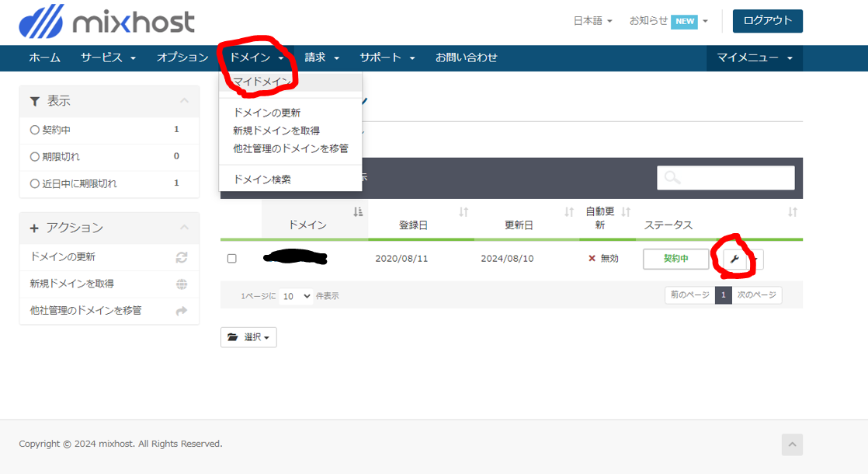Image resolution: width=868 pixels, height=474 pixels.
Task: Click the renewal date 2024/08/10
Action: pos(507,259)
